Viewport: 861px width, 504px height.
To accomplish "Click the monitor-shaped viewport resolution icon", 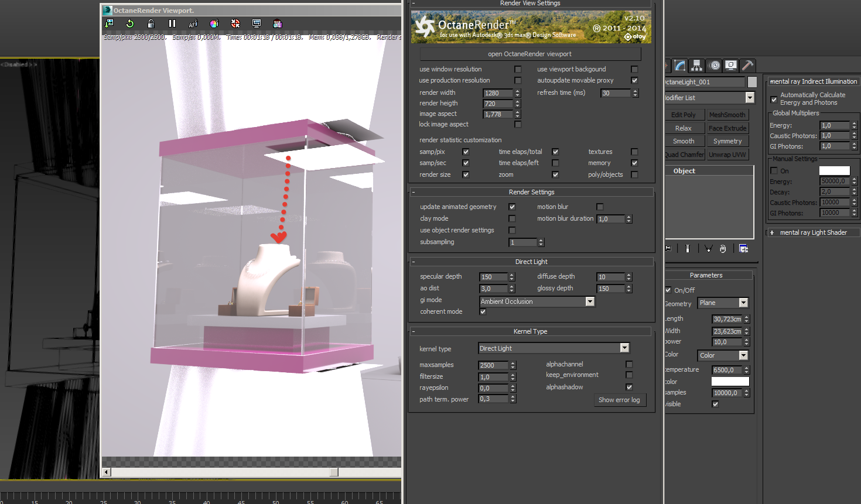I will point(257,23).
